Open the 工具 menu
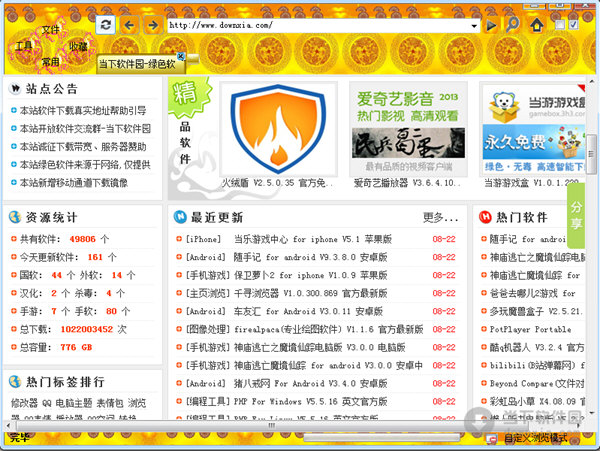 (x=23, y=46)
